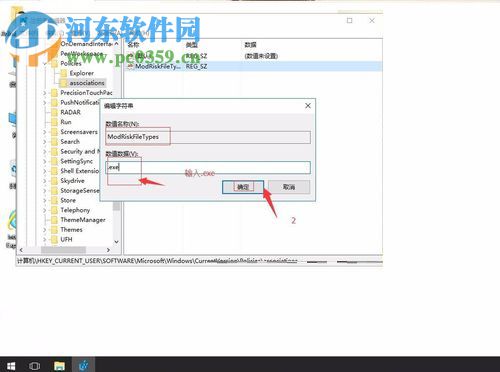Expand the SettingSync key
This screenshot has width=500, height=372.
click(x=45, y=161)
